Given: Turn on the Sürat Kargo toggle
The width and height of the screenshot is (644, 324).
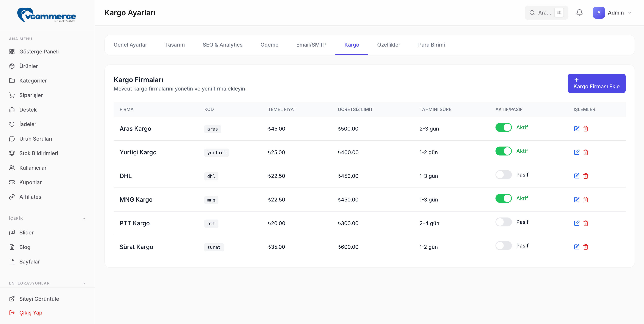Looking at the screenshot, I should pyautogui.click(x=503, y=246).
